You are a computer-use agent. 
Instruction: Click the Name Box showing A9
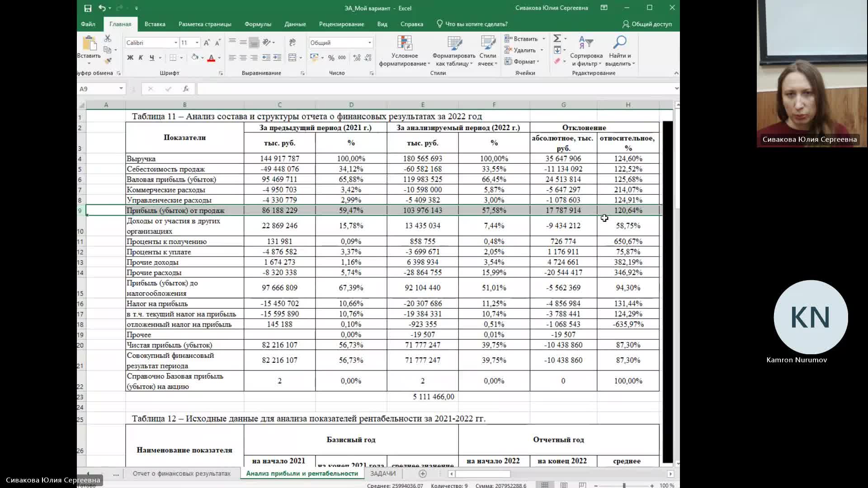(101, 89)
